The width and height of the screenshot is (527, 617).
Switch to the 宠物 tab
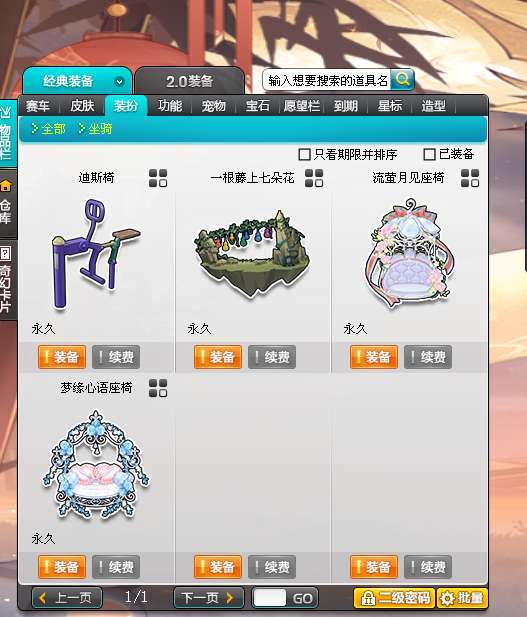coord(213,106)
